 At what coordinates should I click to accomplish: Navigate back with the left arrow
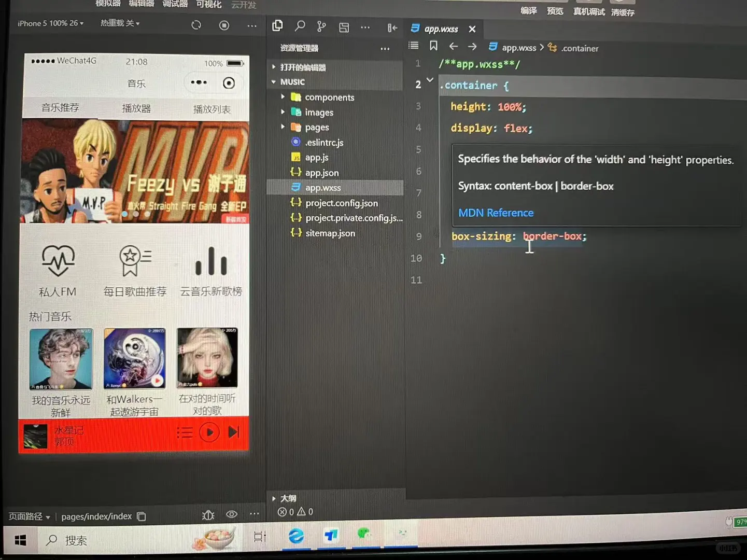click(x=454, y=47)
